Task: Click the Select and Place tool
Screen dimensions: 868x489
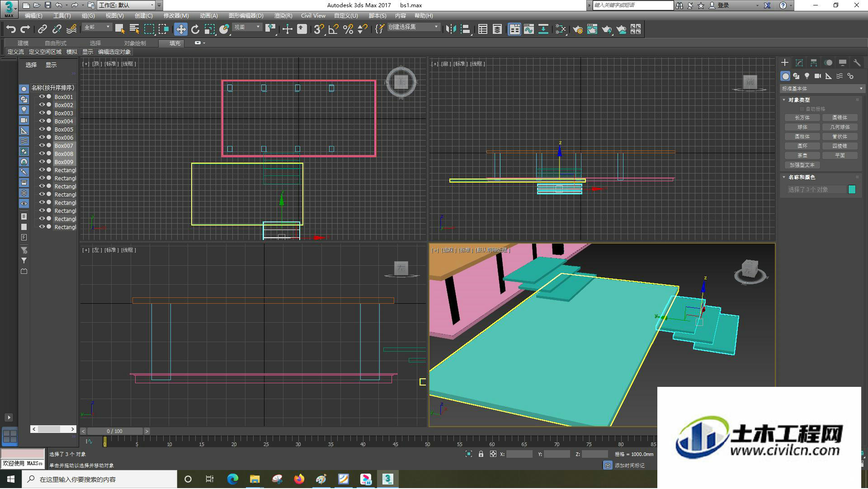Action: tap(224, 29)
